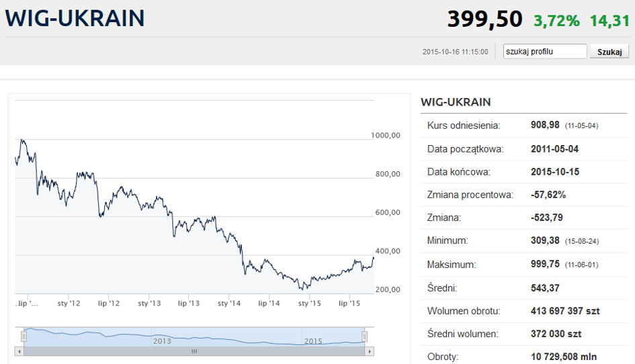Click the sty '12 x-axis label
This screenshot has width=635, height=364.
(69, 304)
